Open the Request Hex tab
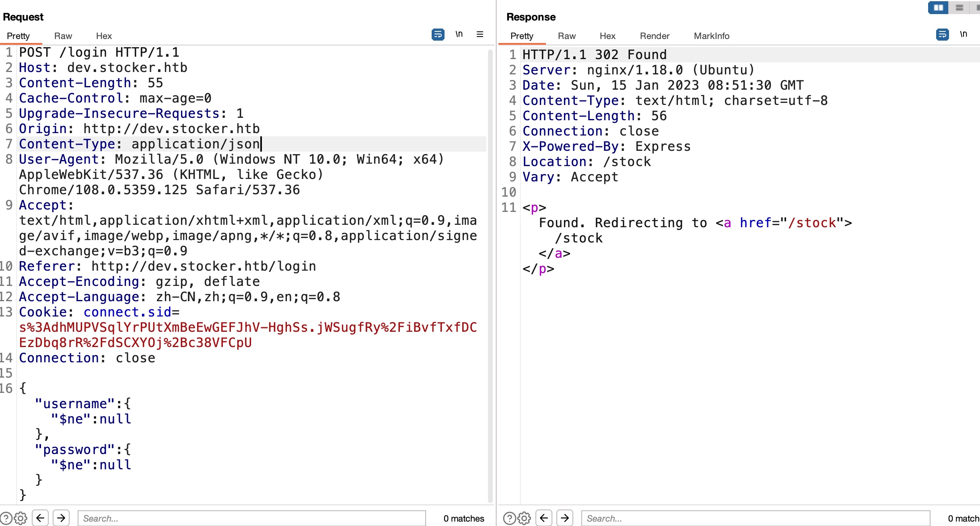Viewport: 980px width, 526px height. pos(104,36)
